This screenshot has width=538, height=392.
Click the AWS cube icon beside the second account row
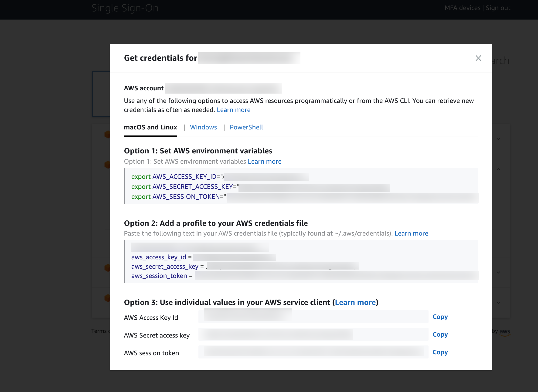[107, 164]
